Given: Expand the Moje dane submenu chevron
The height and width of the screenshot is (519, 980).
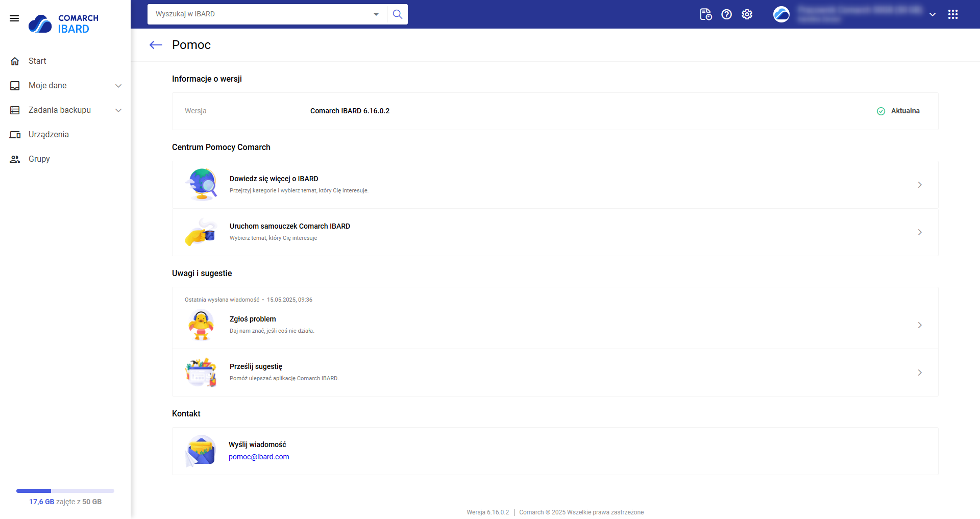Looking at the screenshot, I should [x=118, y=86].
